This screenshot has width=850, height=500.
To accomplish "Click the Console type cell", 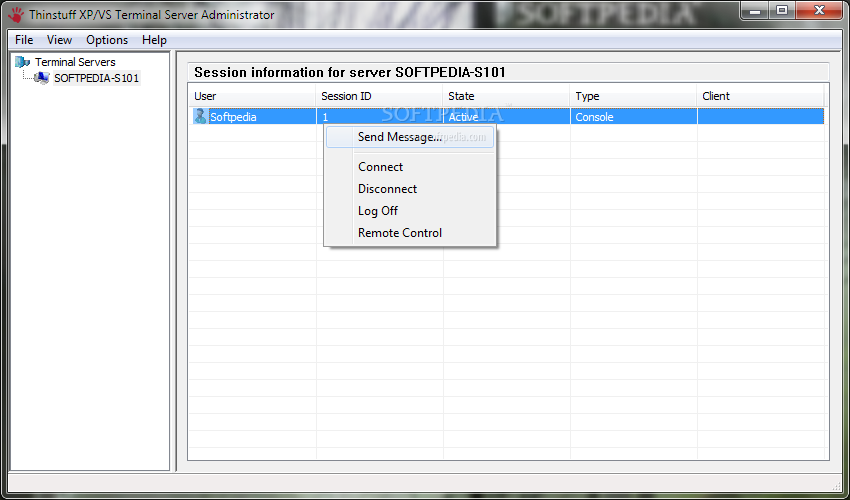I will click(633, 117).
